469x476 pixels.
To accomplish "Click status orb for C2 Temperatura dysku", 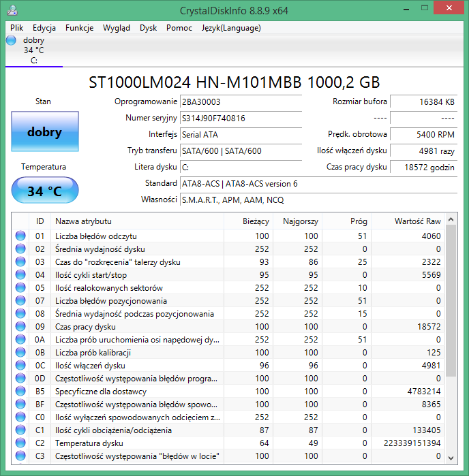I will pos(20,443).
